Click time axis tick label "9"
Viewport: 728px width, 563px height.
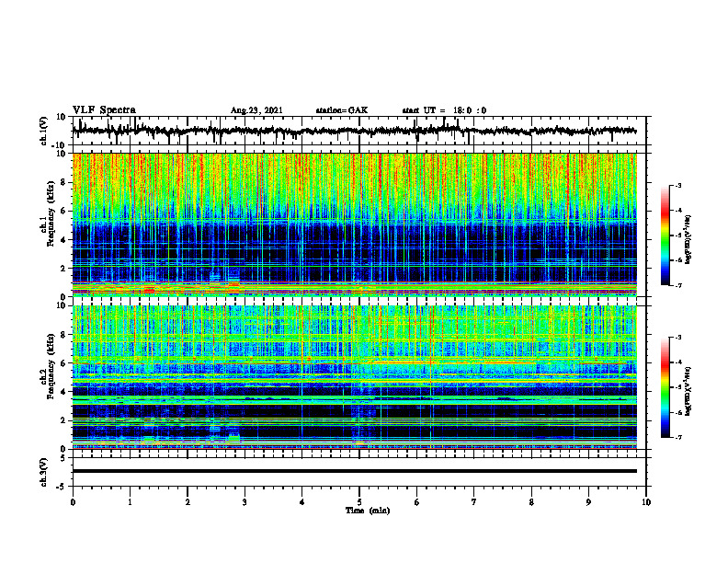coord(588,502)
